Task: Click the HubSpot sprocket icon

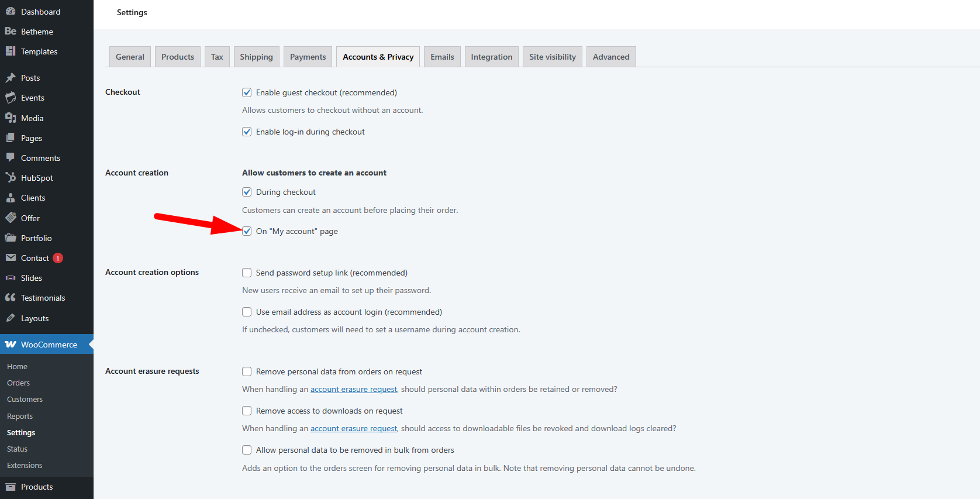Action: 11,178
